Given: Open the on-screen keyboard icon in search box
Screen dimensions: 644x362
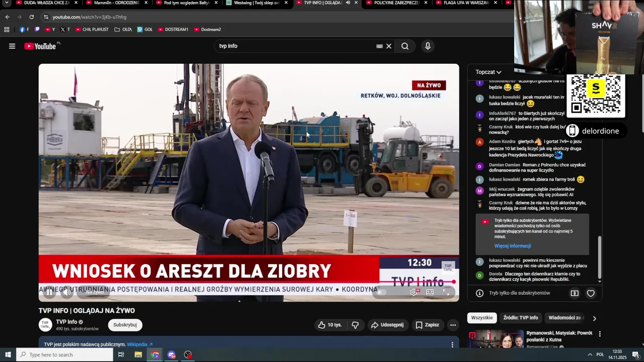Looking at the screenshot, I should 379,46.
